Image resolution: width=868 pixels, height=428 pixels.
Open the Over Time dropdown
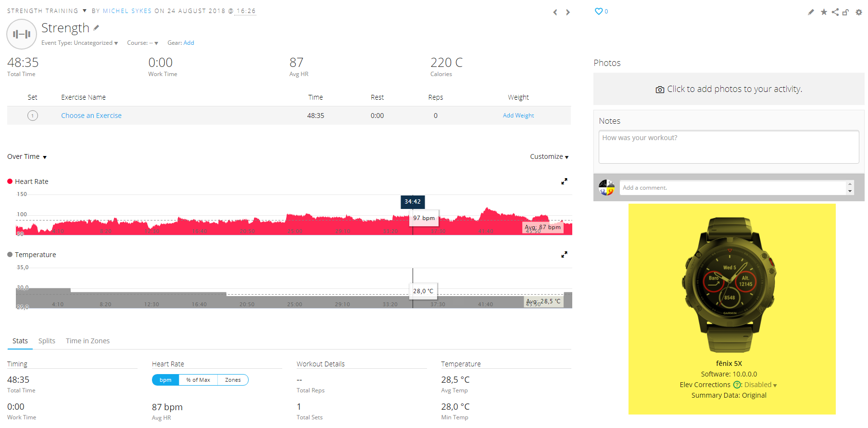27,157
